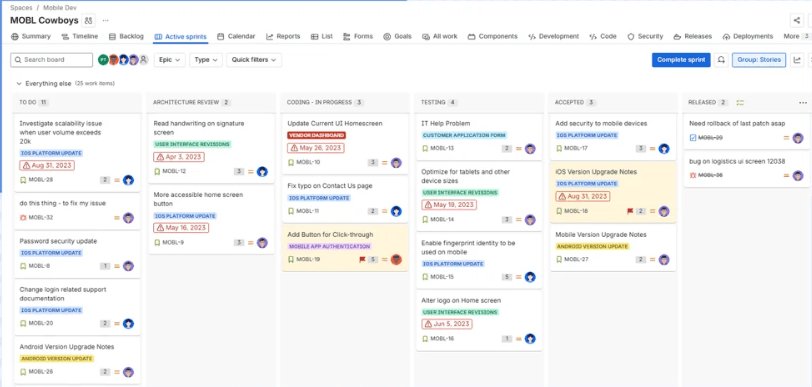Screen dimensions: 812x387
Task: Open the Releases tab
Action: [692, 36]
